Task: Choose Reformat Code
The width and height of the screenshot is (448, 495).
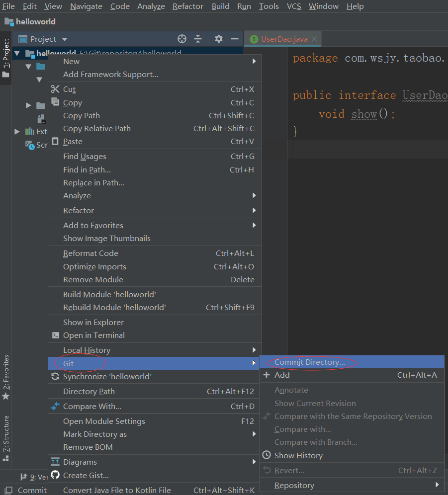Action: pos(155,253)
